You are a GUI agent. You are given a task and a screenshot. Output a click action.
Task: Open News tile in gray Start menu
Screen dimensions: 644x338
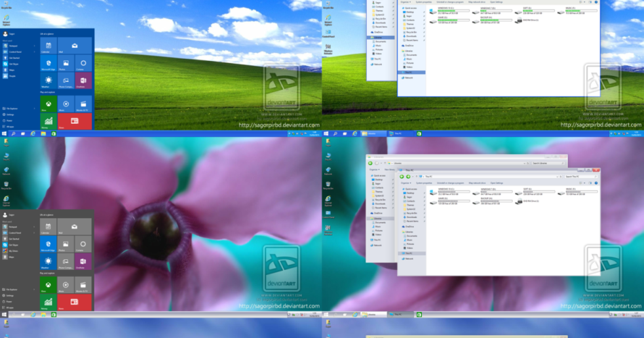click(x=74, y=303)
